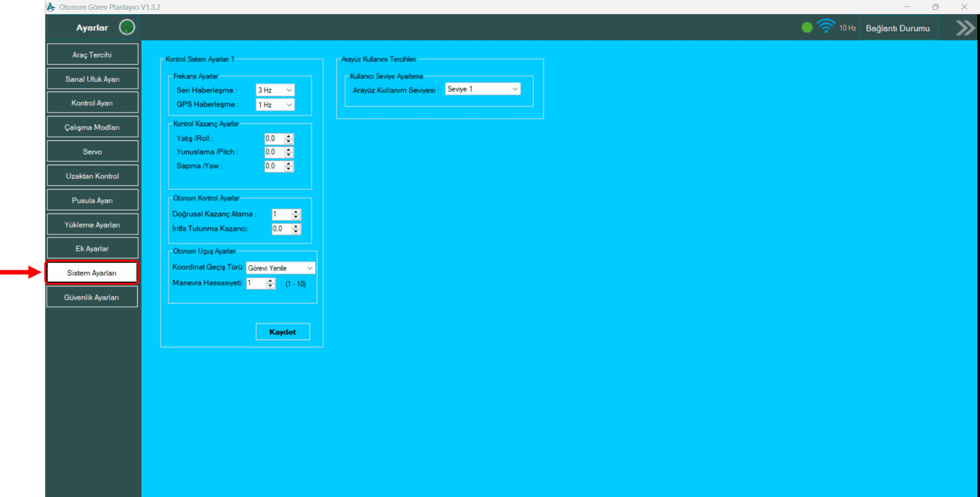
Task: Click Manevra Hassasiyeti value field
Action: [255, 283]
